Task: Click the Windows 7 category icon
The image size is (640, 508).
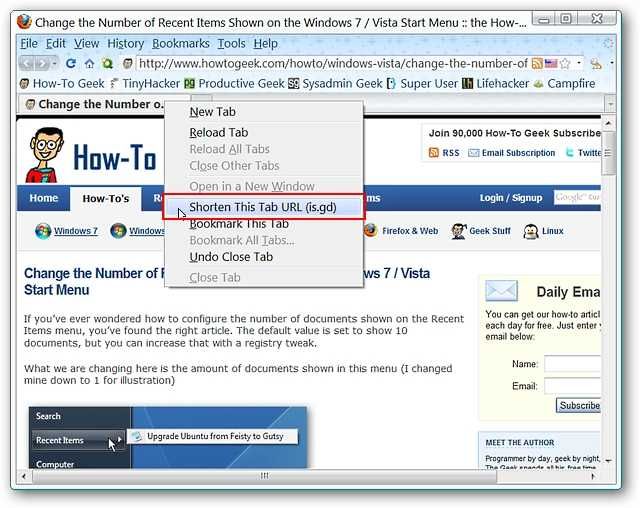Action: pyautogui.click(x=43, y=231)
